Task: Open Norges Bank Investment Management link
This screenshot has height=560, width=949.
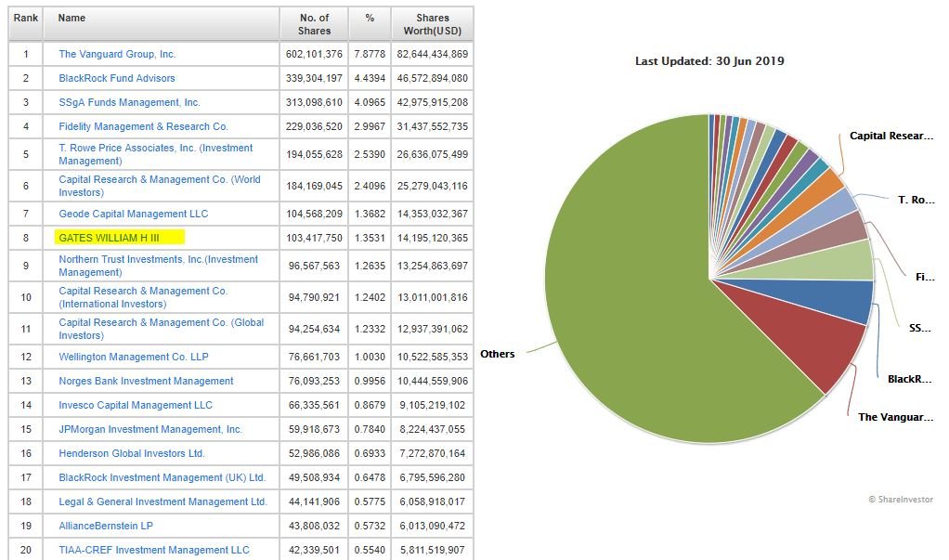Action: (x=146, y=381)
